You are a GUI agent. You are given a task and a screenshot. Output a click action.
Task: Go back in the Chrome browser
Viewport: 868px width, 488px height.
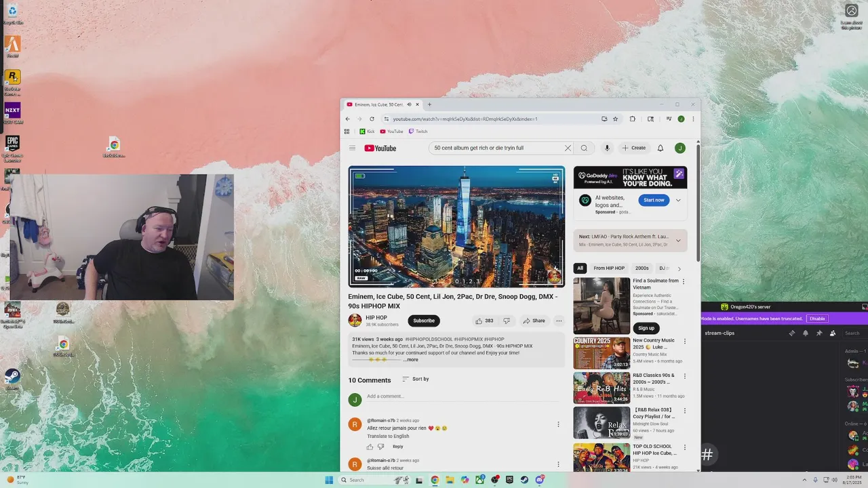[348, 119]
